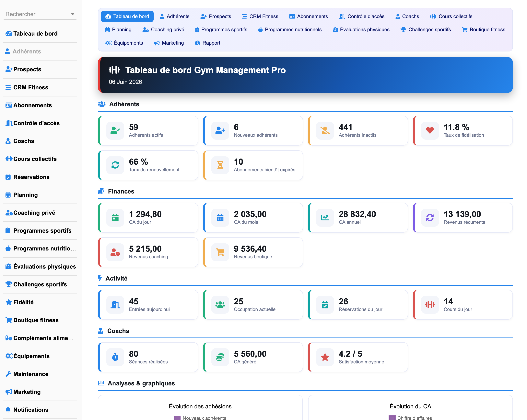527x420 pixels.
Task: Click the chart icon in CA annuel card
Action: [x=325, y=217]
